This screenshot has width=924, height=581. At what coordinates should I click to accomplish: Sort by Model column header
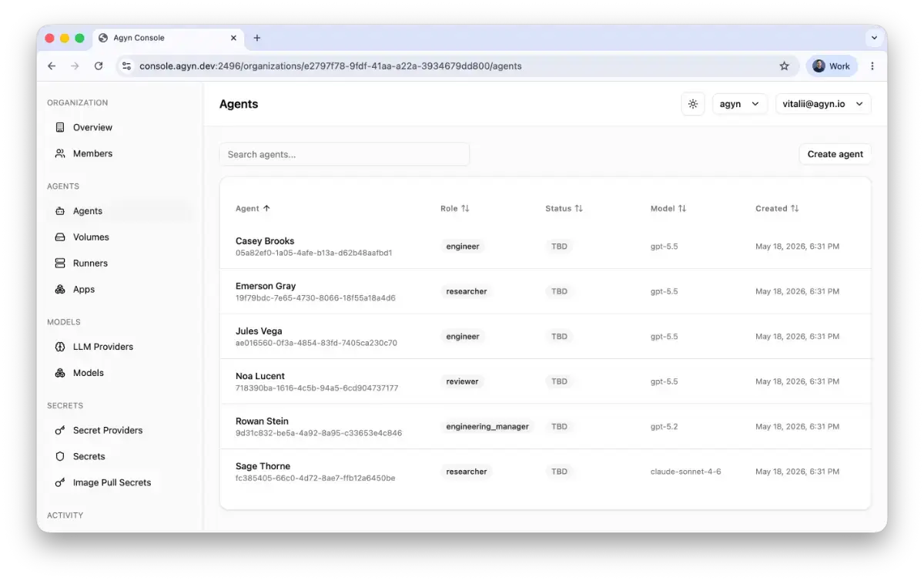click(668, 209)
